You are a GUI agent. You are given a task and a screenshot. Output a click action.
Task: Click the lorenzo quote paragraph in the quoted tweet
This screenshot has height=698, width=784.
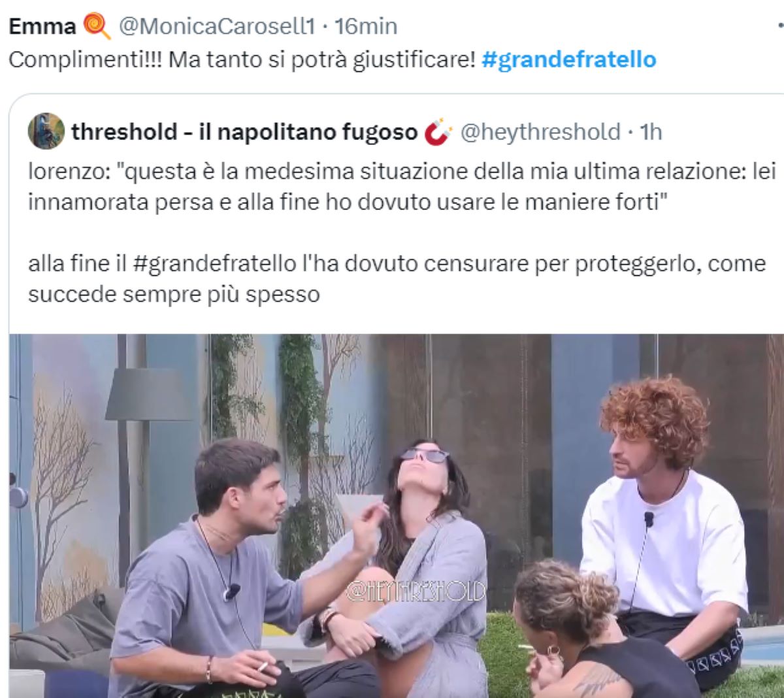point(402,187)
